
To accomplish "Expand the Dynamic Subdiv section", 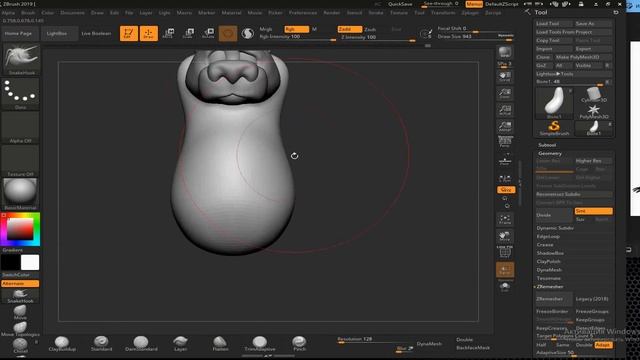I will click(555, 228).
